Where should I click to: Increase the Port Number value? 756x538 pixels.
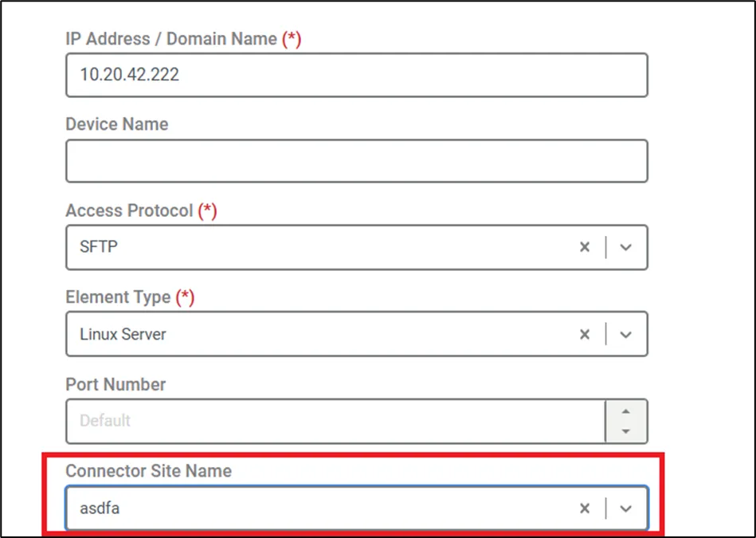point(626,411)
